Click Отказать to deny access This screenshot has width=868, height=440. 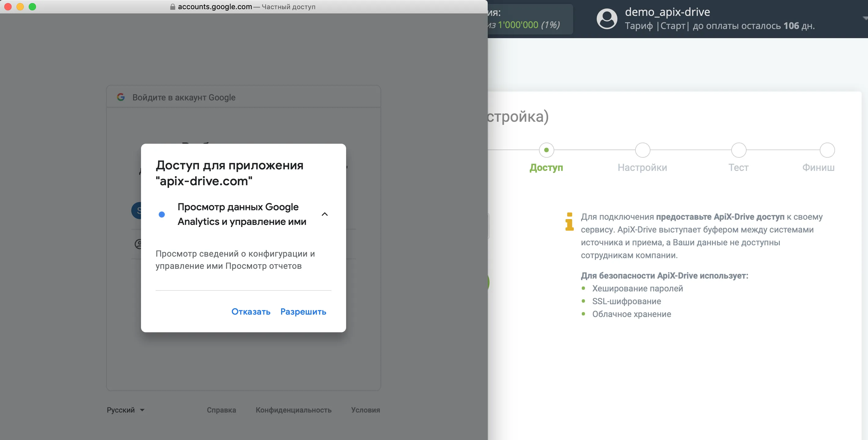point(251,312)
